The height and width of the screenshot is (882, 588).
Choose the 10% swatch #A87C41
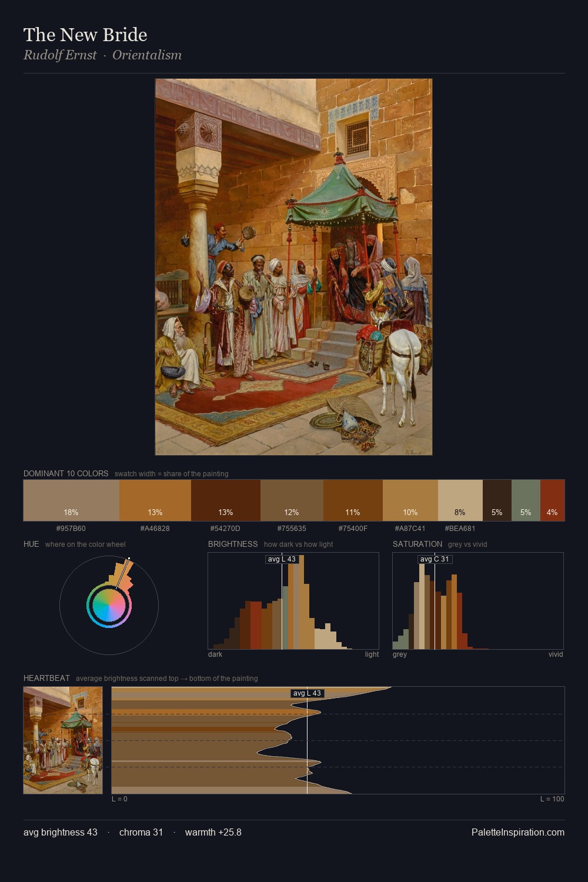click(410, 500)
